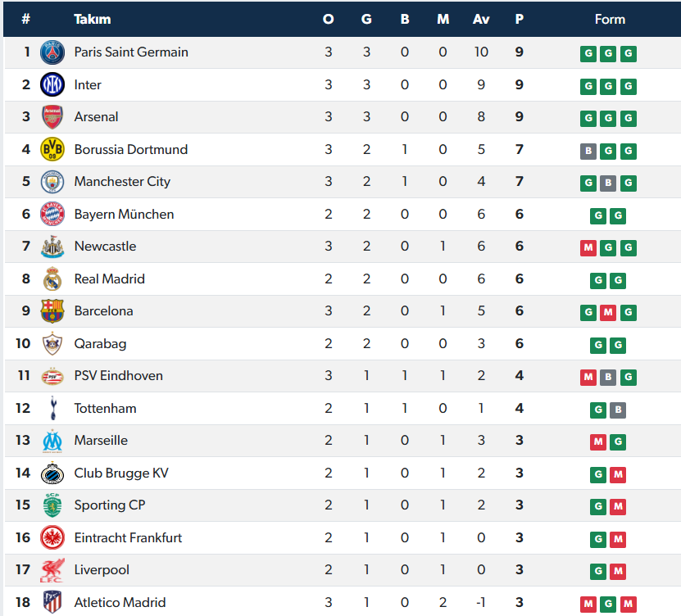Screen dimensions: 681x616
Task: Click the Arsenal club crest
Action: click(x=52, y=117)
